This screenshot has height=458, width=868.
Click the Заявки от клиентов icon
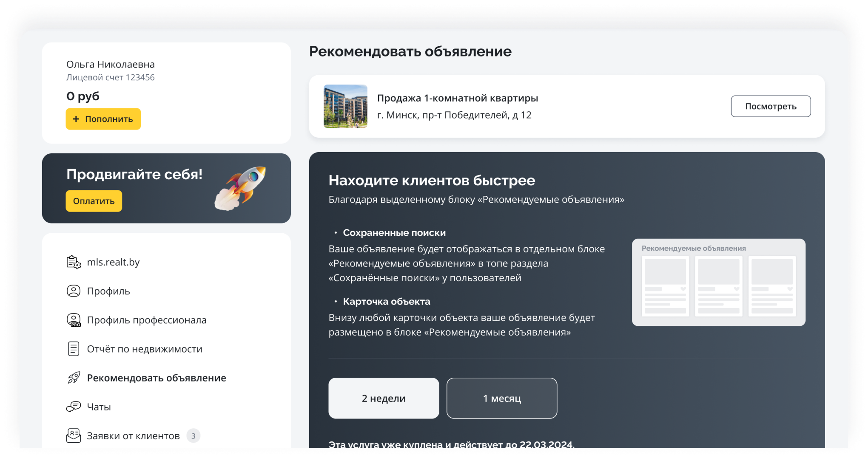point(74,435)
